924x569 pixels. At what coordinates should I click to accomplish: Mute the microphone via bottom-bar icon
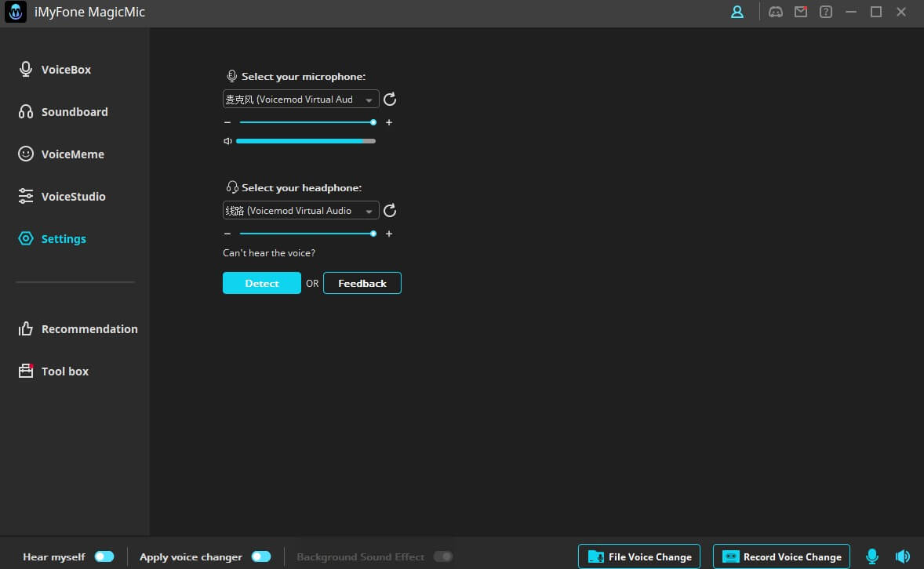872,556
